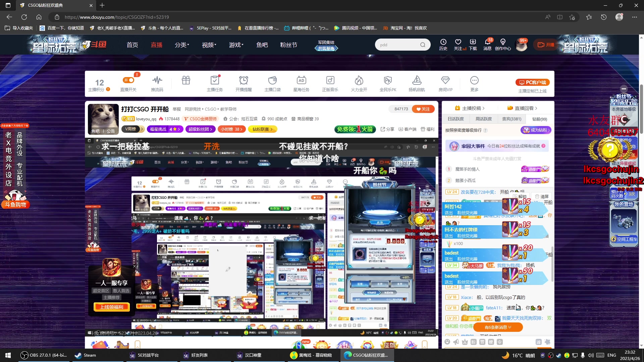Expand the 分类 nav dropdown
644x362 pixels.
[x=182, y=45]
